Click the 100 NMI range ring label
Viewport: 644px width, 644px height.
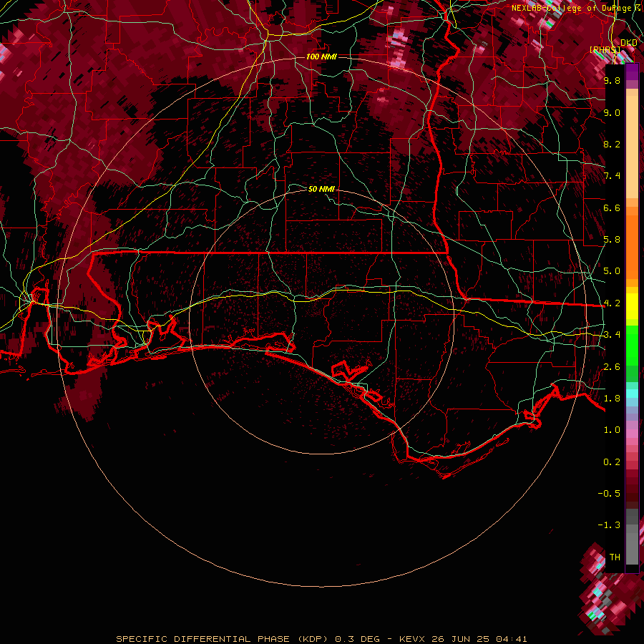click(x=321, y=57)
